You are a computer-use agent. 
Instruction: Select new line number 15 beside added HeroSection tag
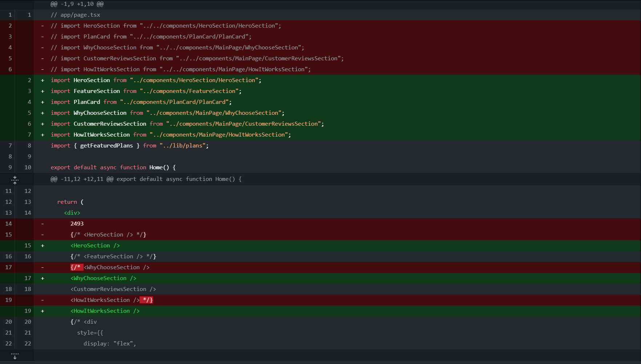pos(28,246)
